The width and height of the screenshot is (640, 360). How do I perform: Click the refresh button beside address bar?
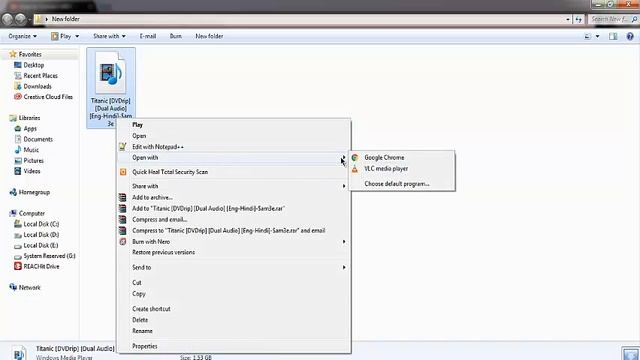578,19
